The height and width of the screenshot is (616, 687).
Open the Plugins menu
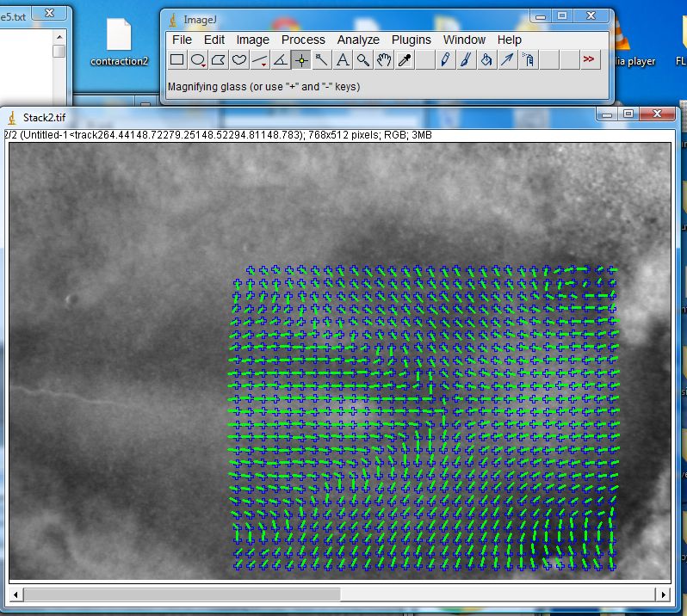pos(411,40)
